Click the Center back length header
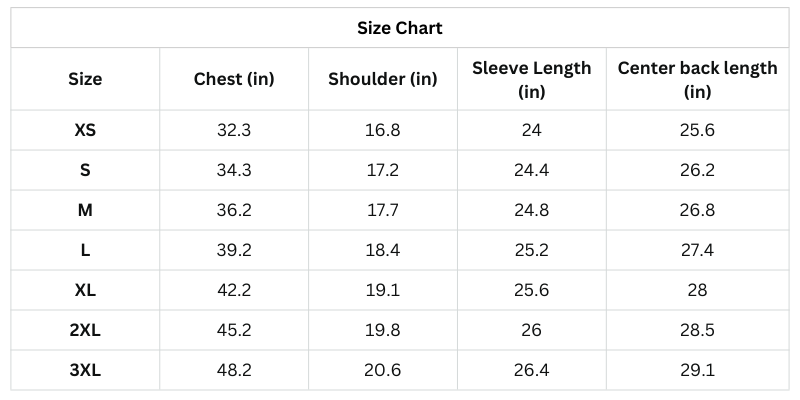 coord(697,79)
